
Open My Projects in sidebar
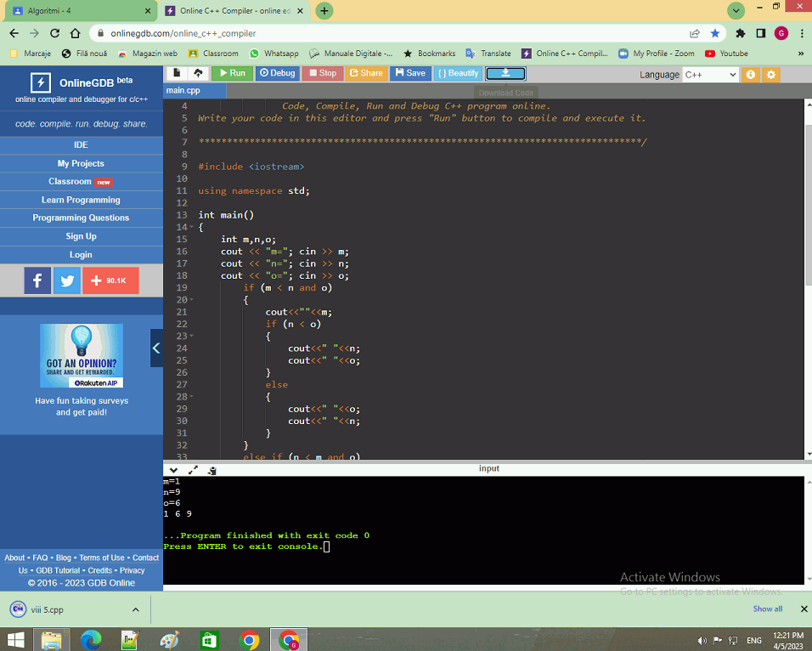(x=81, y=163)
